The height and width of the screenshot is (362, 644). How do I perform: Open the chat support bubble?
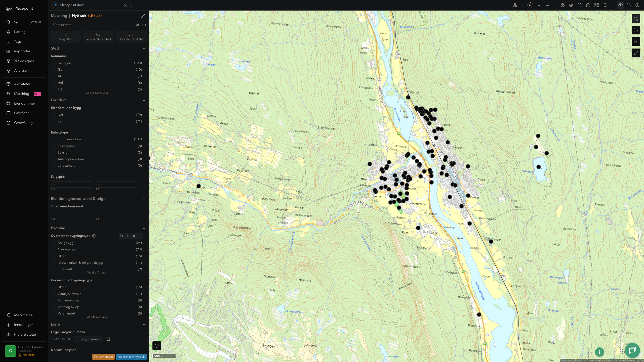[632, 350]
